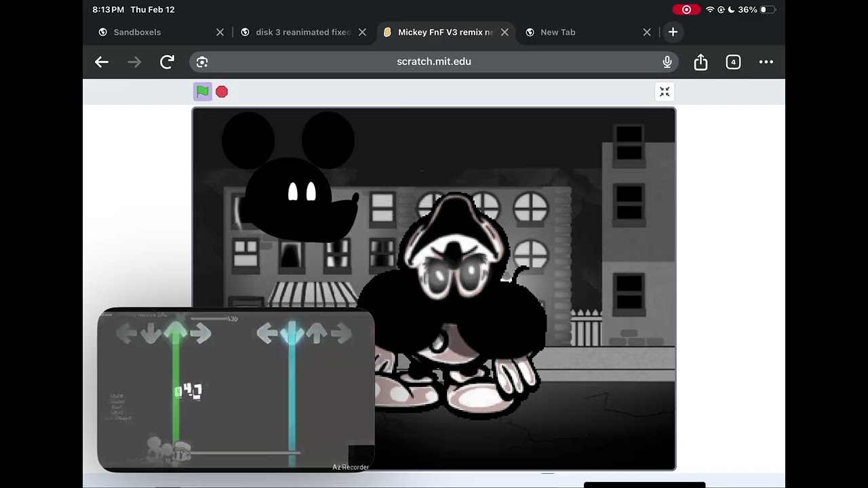Exit full screen mode in the Scratch player
This screenshot has width=868, height=488.
[x=665, y=91]
